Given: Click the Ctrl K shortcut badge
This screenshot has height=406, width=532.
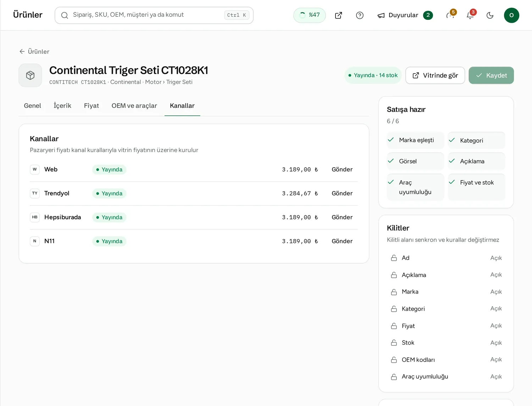Looking at the screenshot, I should click(x=237, y=15).
